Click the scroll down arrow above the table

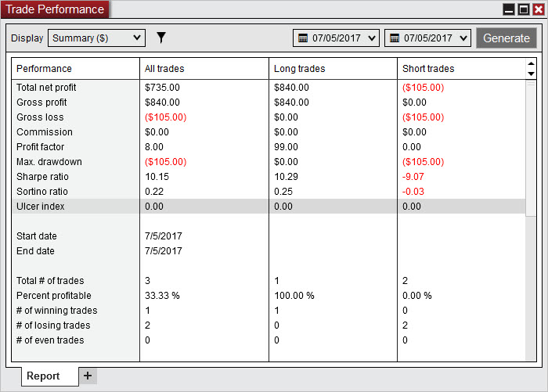531,74
